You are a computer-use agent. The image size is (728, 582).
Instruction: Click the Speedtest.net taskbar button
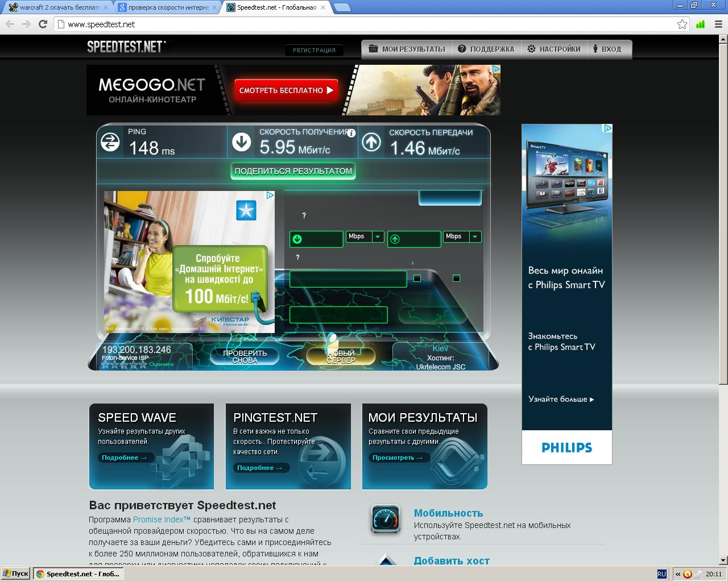coord(78,574)
